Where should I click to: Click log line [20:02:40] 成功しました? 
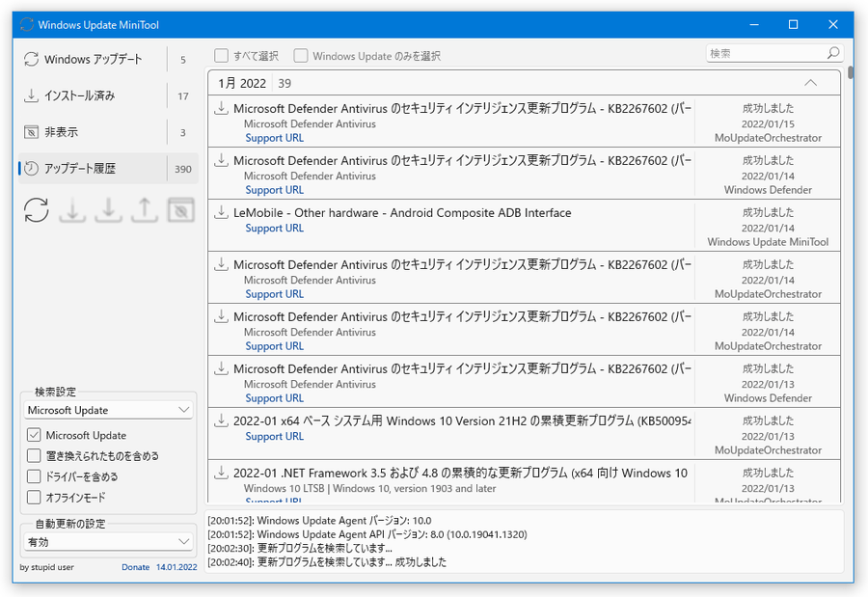coord(327,562)
